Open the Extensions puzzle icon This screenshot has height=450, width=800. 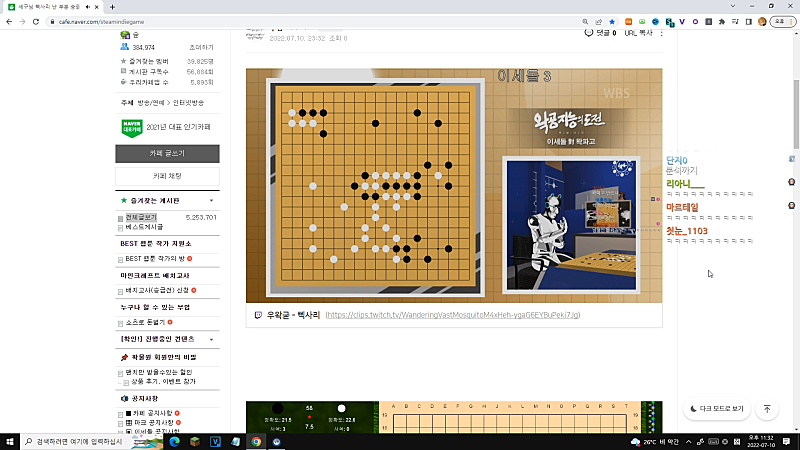[722, 22]
